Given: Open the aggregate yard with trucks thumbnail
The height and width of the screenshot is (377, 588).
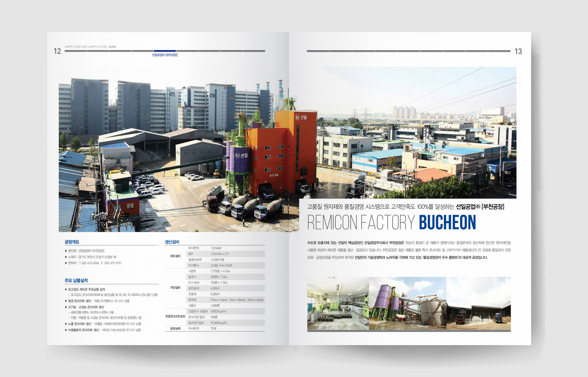Looking at the screenshot, I should coord(478,304).
